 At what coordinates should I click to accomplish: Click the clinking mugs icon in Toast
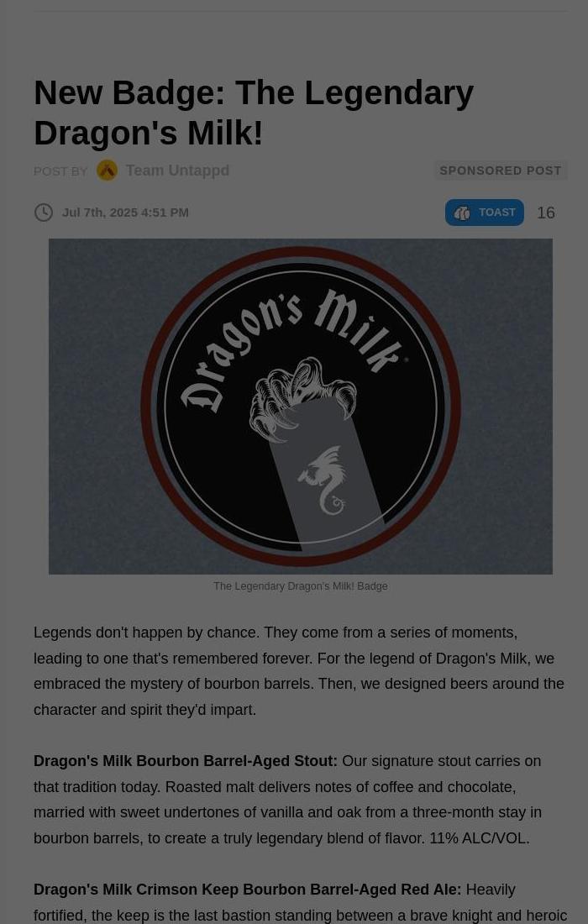pos(462,213)
